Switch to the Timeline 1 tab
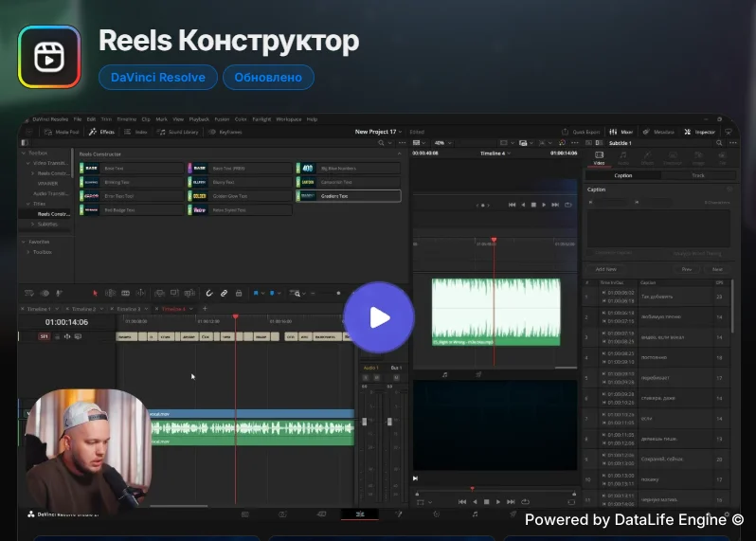Screen dimensions: 756x541 point(39,309)
